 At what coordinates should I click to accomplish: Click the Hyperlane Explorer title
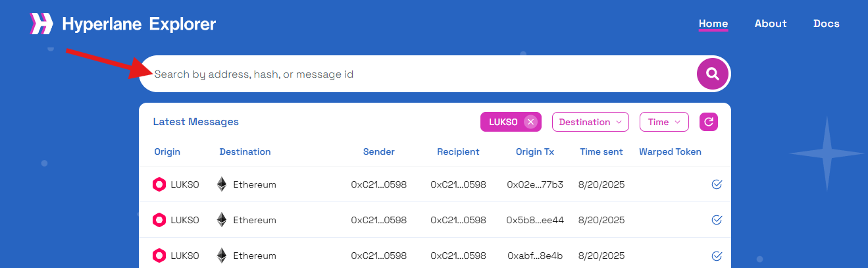tap(139, 24)
